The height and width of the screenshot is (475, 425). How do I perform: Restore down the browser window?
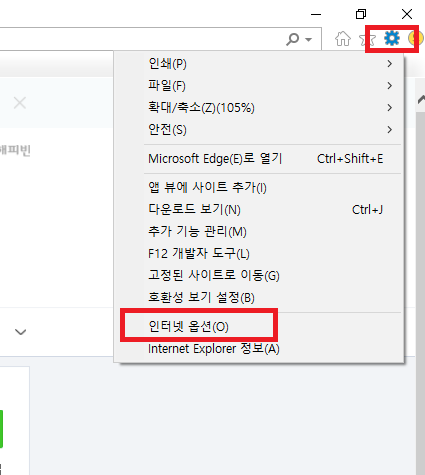click(x=361, y=14)
